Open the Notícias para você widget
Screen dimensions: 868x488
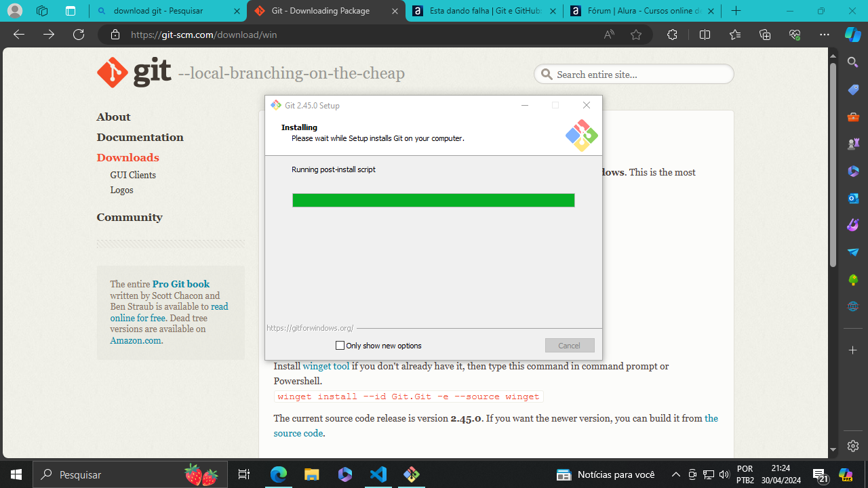(606, 474)
